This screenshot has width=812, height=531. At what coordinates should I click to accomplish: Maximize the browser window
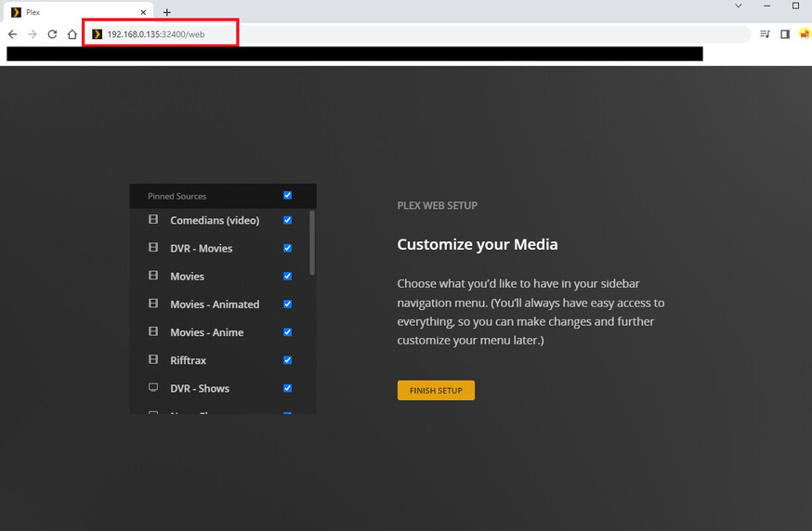pos(795,6)
